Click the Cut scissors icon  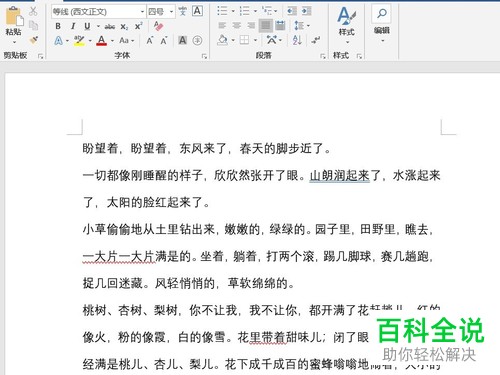(33, 11)
